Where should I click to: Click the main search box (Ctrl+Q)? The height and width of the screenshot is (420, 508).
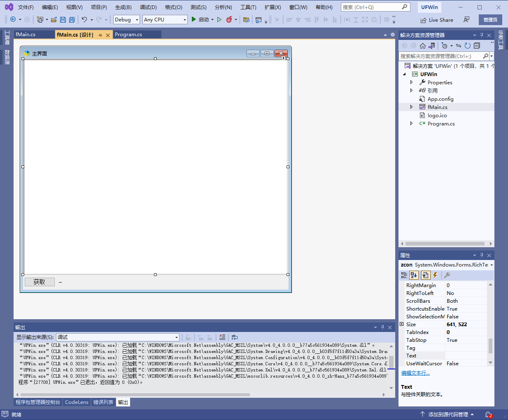click(375, 7)
